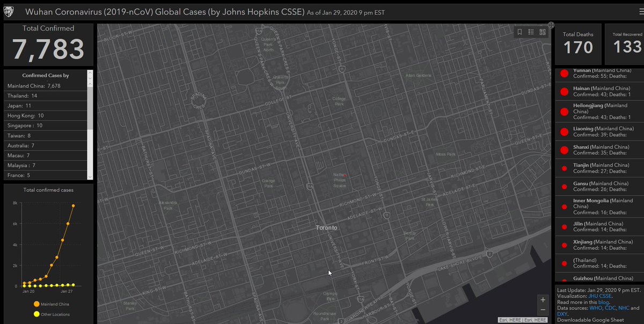Click the Toronto label on the map
This screenshot has width=644, height=324.
326,228
